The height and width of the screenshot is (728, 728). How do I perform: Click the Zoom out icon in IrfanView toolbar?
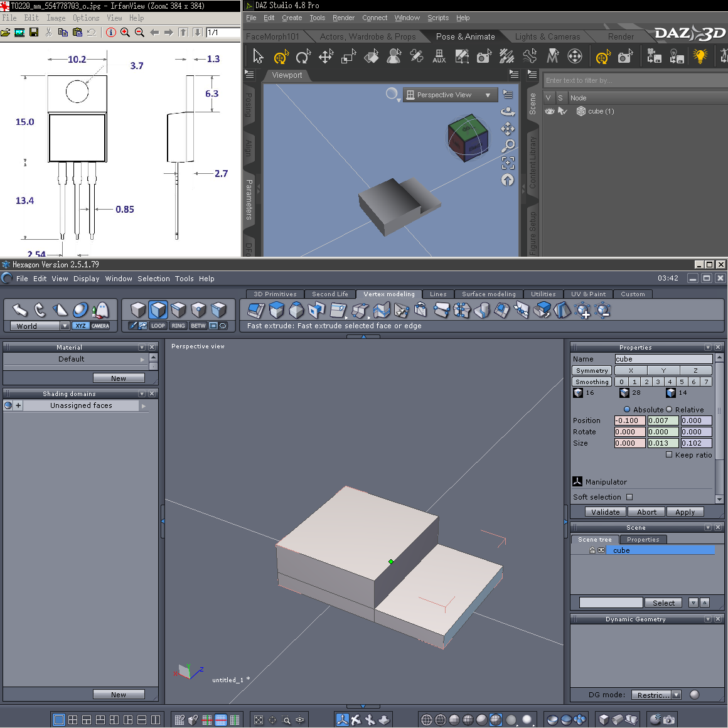pyautogui.click(x=139, y=32)
